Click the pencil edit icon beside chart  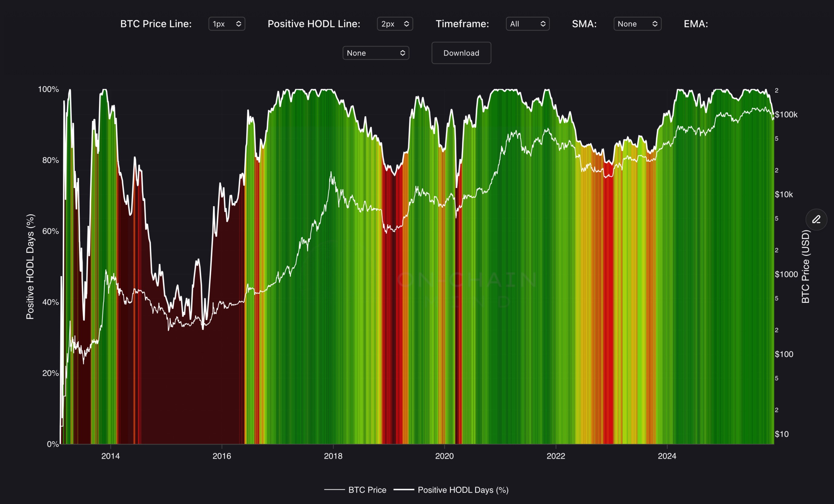point(816,220)
